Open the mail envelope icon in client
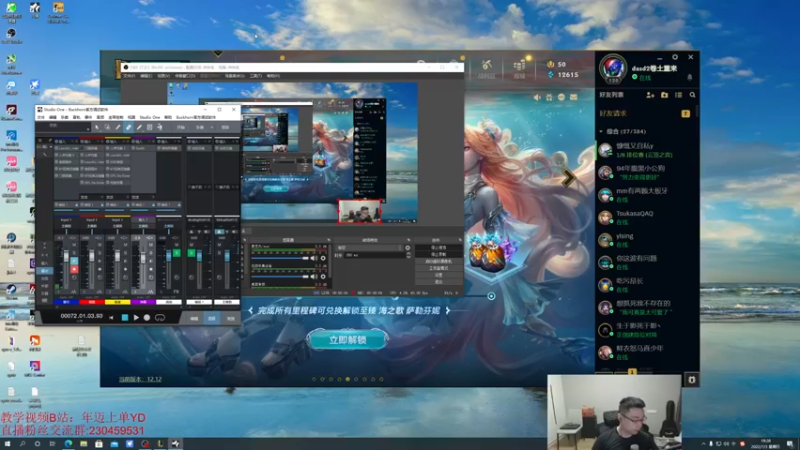 pos(573,97)
